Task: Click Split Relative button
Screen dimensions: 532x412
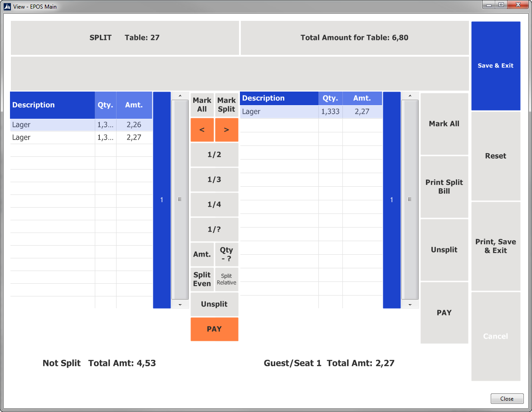Action: (227, 279)
